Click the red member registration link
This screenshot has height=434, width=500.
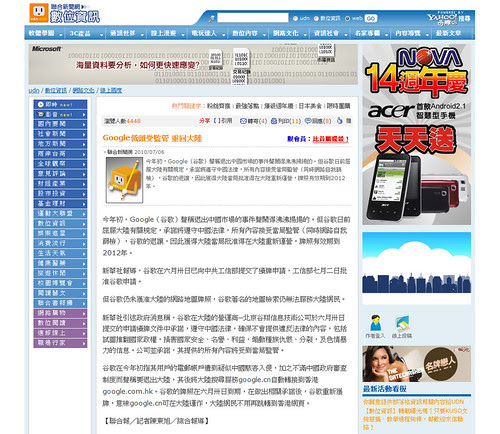(x=331, y=139)
